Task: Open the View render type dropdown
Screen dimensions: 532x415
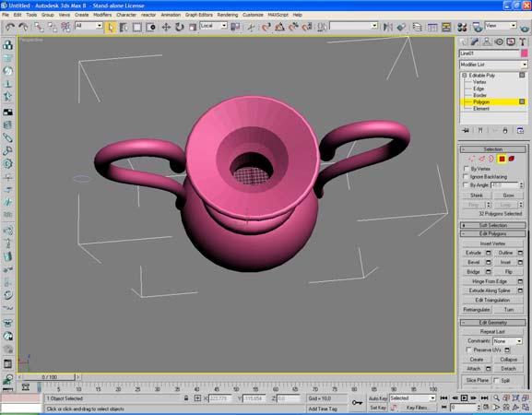Action: [x=501, y=26]
